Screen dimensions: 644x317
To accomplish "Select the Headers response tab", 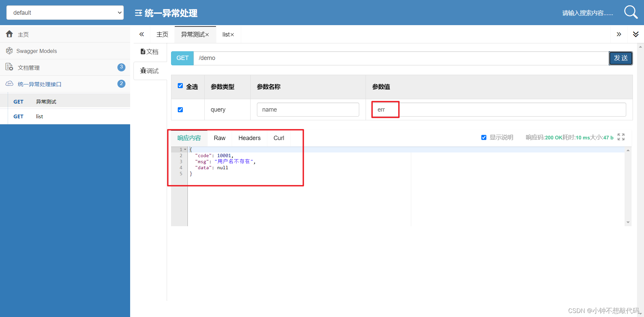I will tap(250, 138).
